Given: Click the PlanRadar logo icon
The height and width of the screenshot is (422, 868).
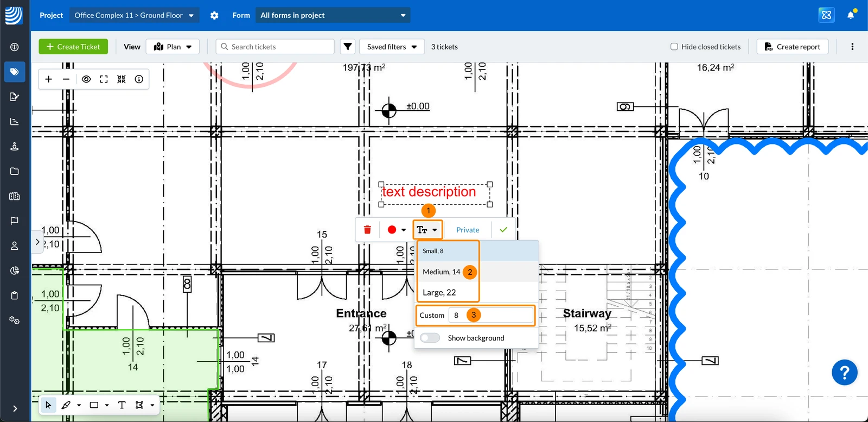Looking at the screenshot, I should pos(14,15).
